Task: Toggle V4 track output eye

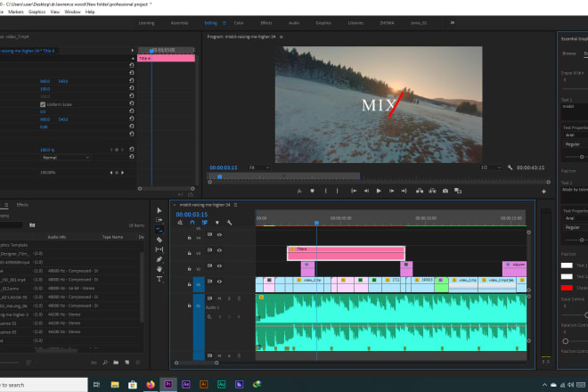Action: point(219,235)
